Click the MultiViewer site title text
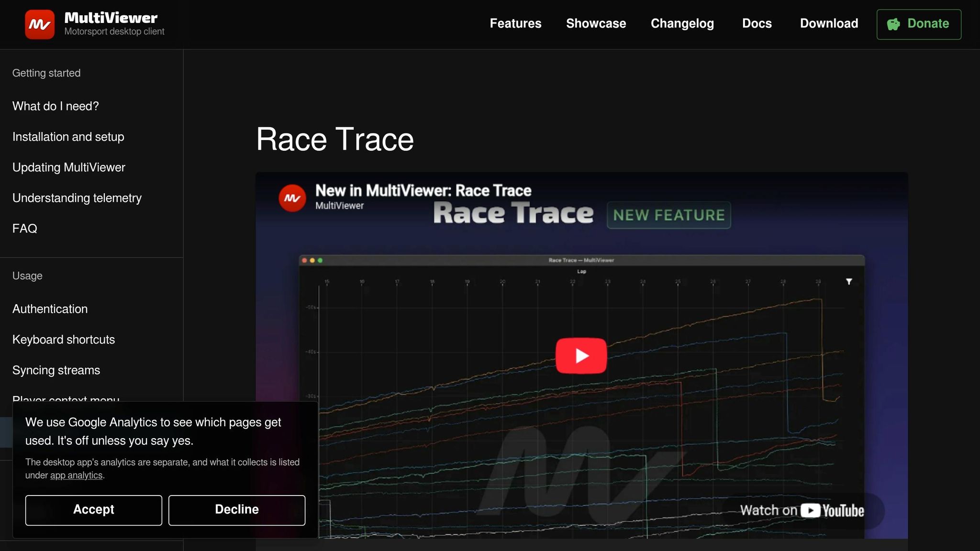Viewport: 980px width, 551px height. click(111, 18)
